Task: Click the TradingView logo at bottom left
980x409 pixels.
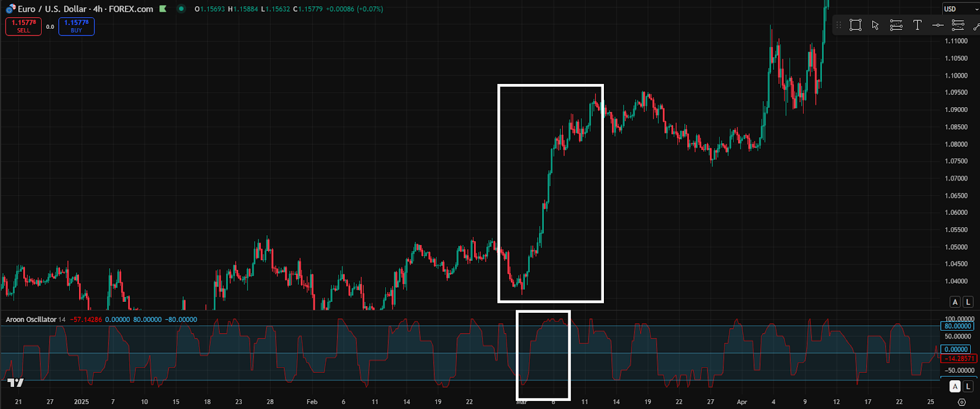Action: tap(15, 383)
